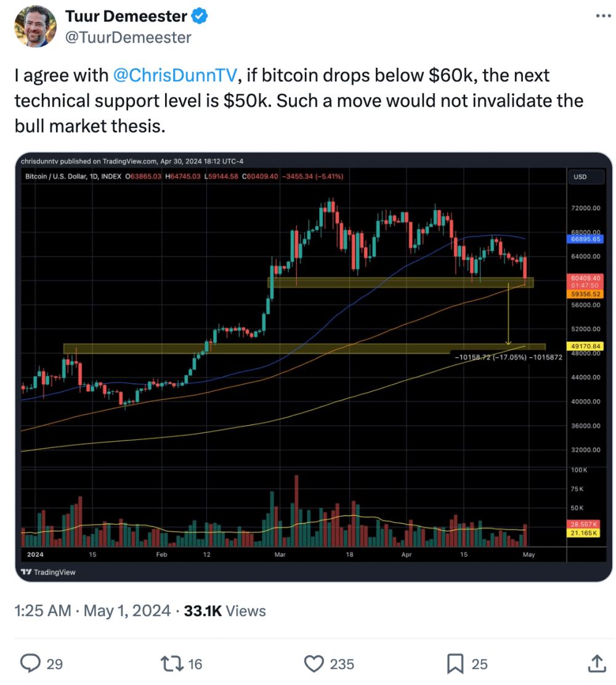Click the Tuur Demeester display name
The image size is (616, 685).
coord(126,16)
